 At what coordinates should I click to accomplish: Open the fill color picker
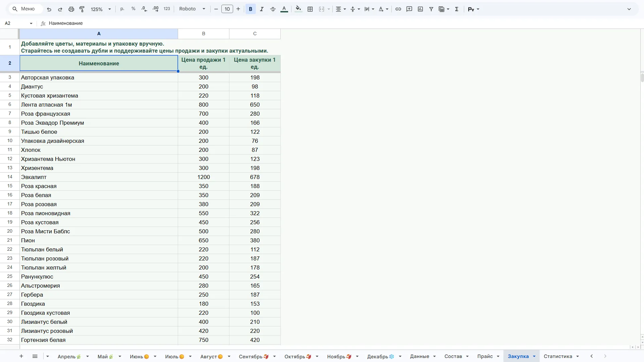tap(298, 9)
